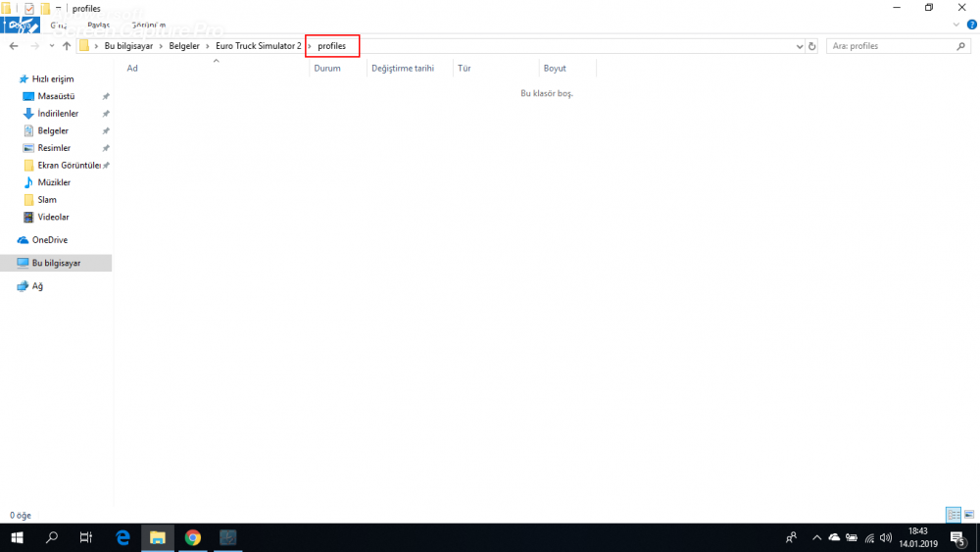980x552 pixels.
Task: Click the Back navigation arrow
Action: pyautogui.click(x=14, y=46)
